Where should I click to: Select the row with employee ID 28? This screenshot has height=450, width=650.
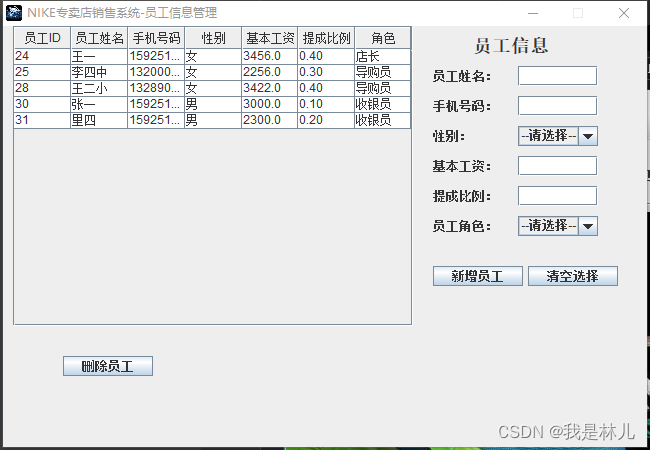point(212,88)
